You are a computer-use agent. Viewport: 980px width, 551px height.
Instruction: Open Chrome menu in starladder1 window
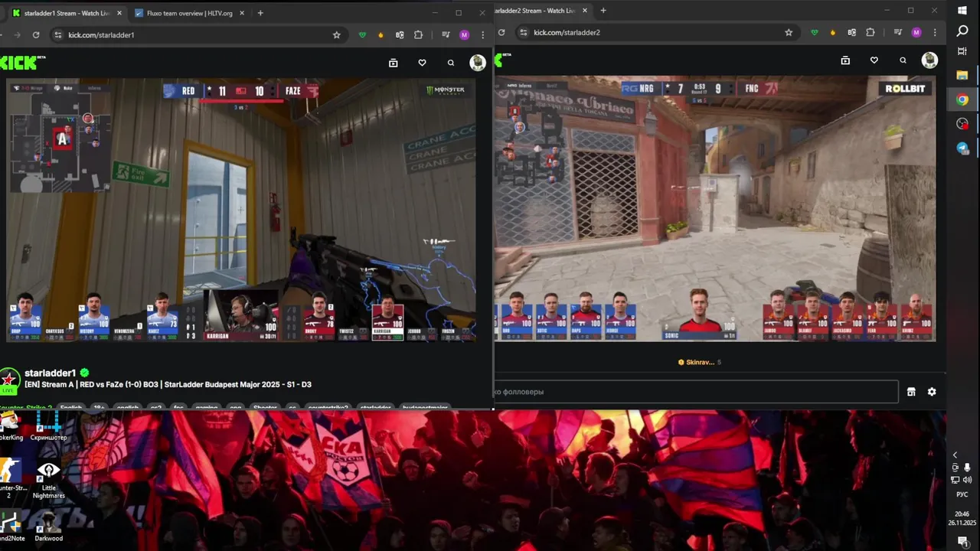482,34
